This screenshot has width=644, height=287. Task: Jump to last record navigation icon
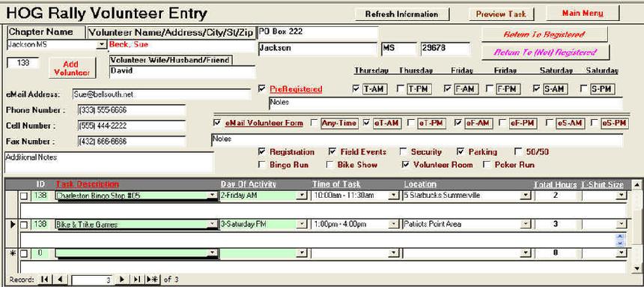tap(137, 280)
